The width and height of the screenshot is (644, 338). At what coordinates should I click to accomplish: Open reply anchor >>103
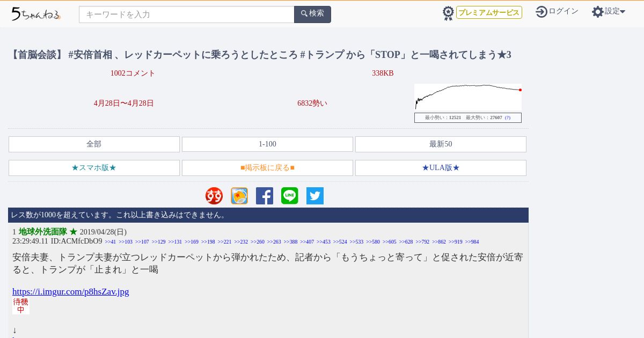pyautogui.click(x=126, y=242)
